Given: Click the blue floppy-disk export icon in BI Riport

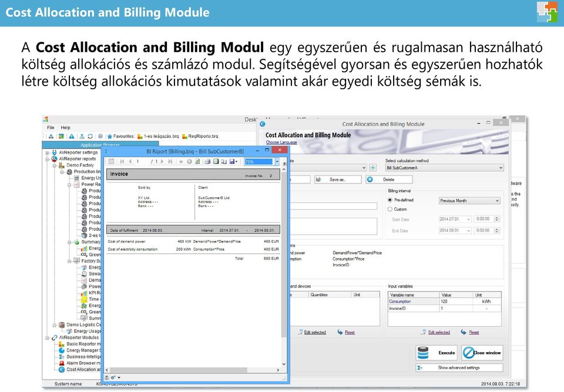Looking at the screenshot, I should (x=232, y=162).
